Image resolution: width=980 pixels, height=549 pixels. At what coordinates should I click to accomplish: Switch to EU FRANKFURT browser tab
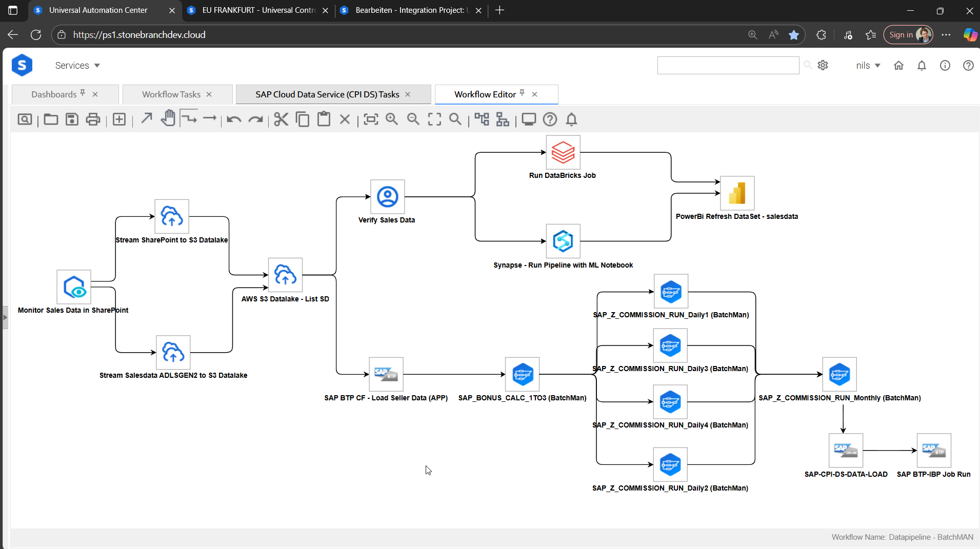coord(258,10)
